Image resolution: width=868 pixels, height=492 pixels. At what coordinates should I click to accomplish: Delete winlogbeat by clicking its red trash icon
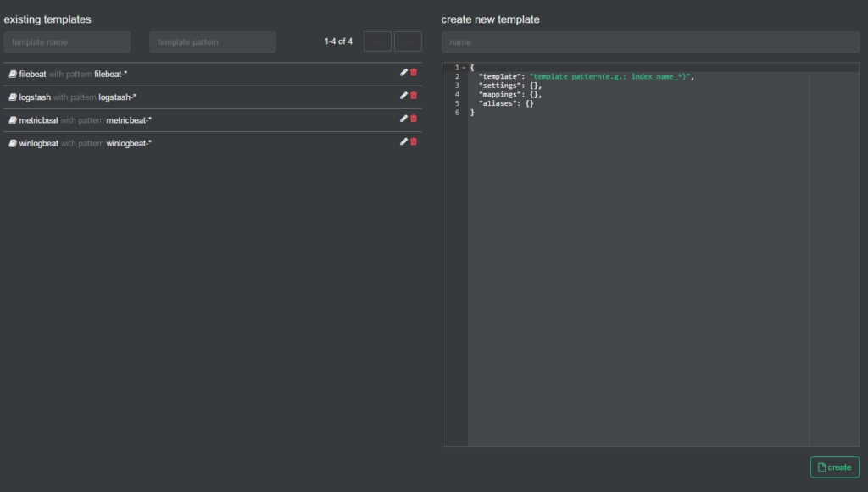tap(415, 141)
